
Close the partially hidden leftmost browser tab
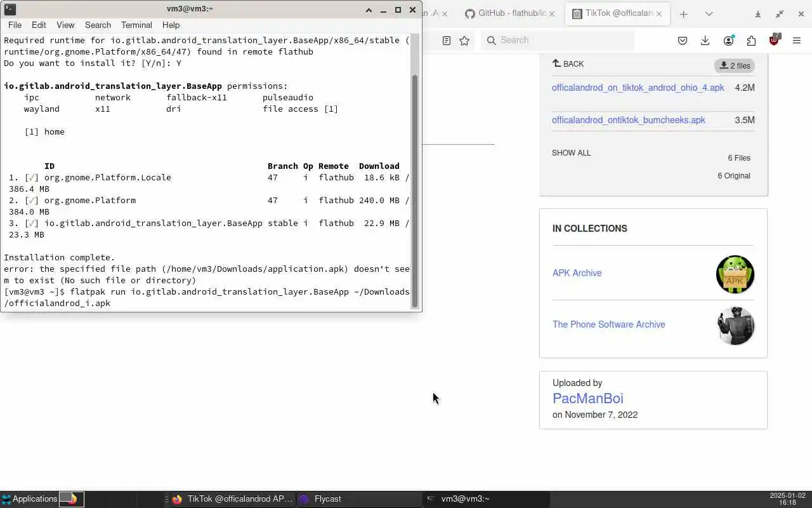coord(444,13)
